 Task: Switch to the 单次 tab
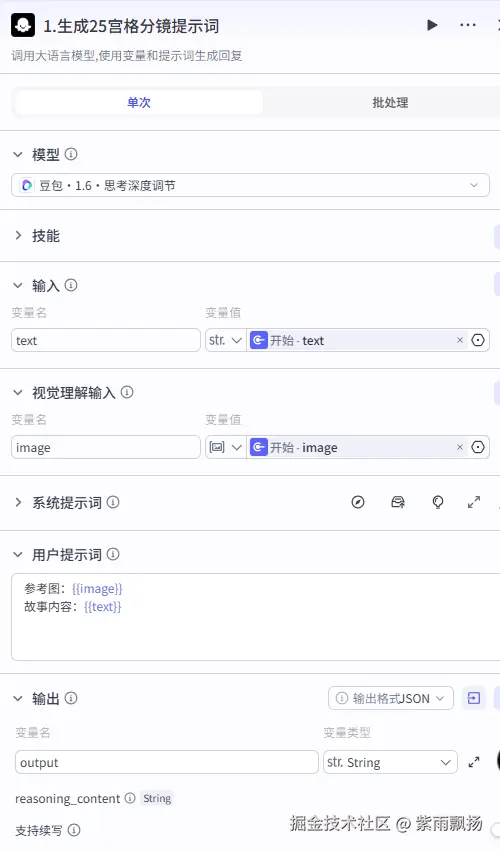139,102
